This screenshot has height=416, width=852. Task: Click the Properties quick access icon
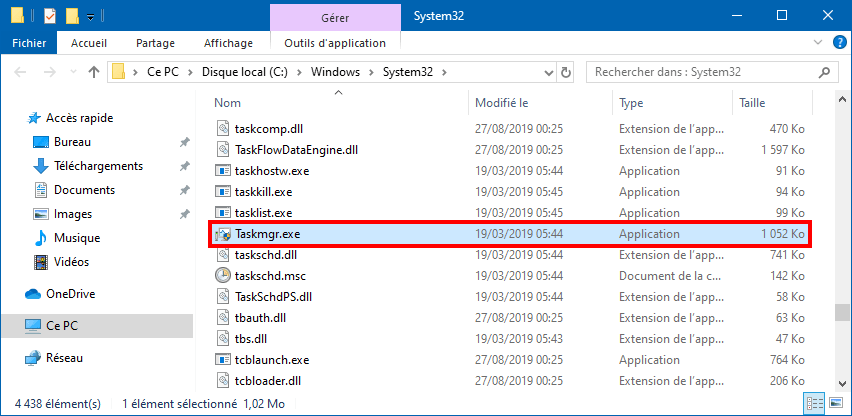point(49,16)
